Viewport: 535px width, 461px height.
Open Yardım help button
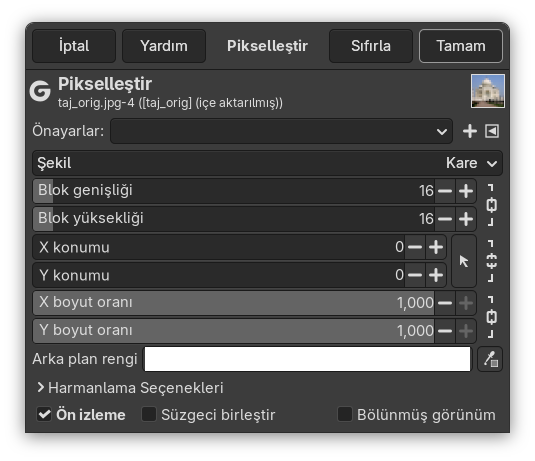tap(164, 46)
